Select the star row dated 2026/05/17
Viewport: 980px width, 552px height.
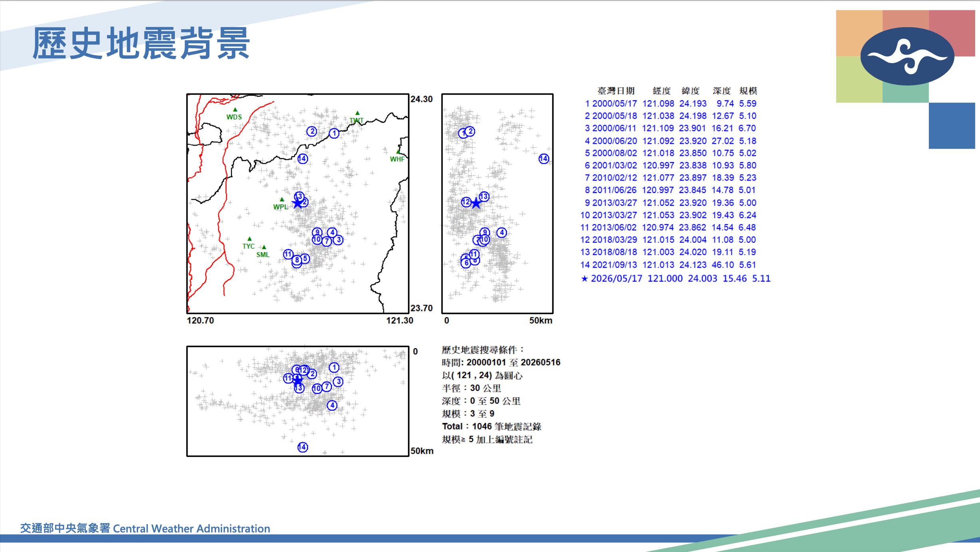[676, 278]
